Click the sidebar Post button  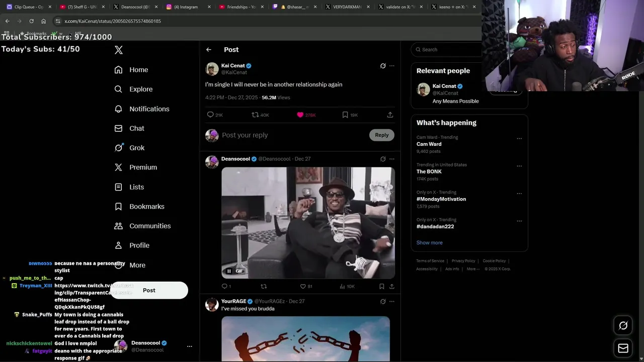149,290
